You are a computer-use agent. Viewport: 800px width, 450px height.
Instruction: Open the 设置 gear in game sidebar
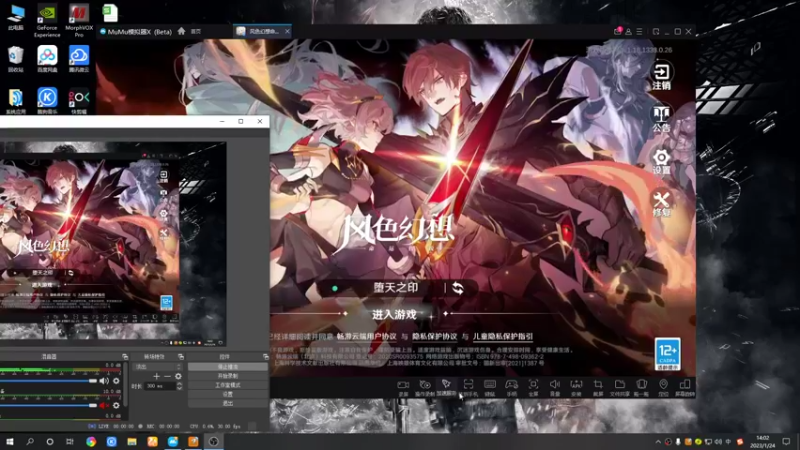coord(661,161)
